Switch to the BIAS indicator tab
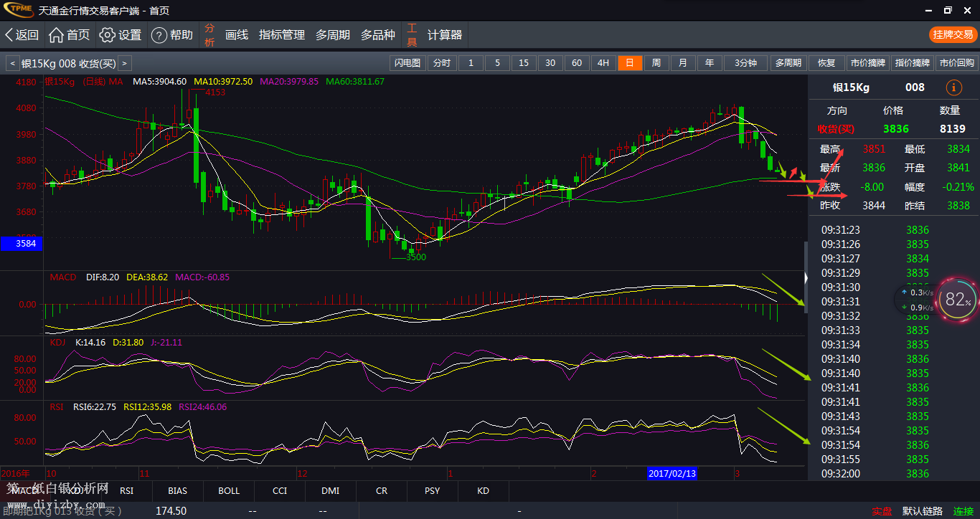Viewport: 980px width, 519px height. coord(177,491)
